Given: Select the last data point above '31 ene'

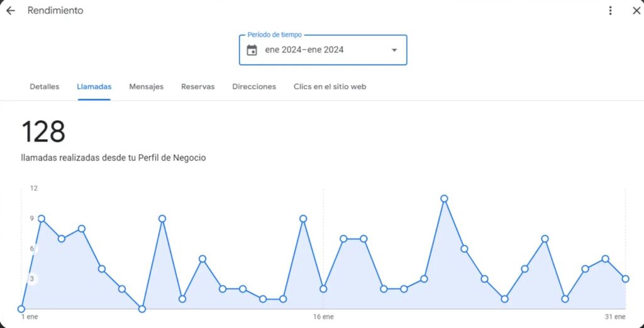Looking at the screenshot, I should click(x=626, y=279).
